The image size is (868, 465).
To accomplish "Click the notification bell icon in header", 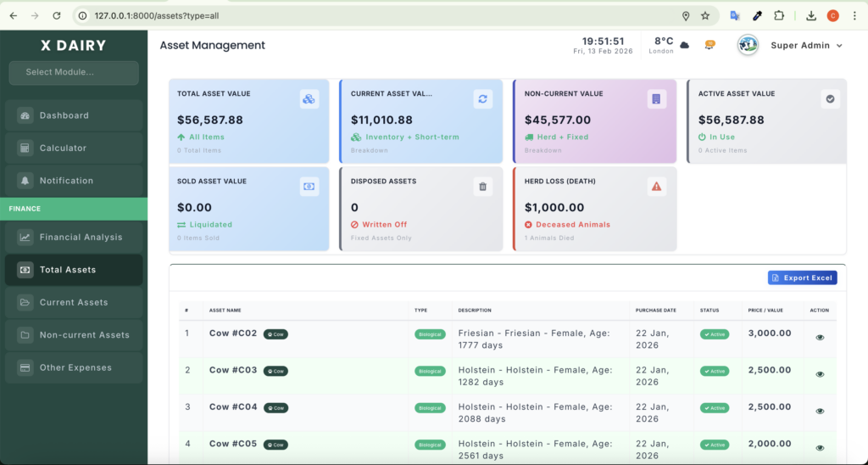I will coord(709,45).
